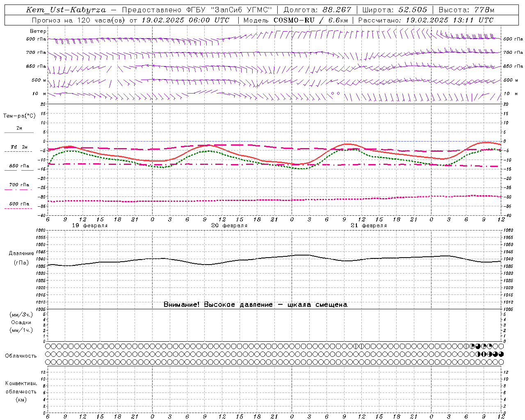Click the Рассчитано: 19.02.2025 13:11 UTC text

(426, 20)
